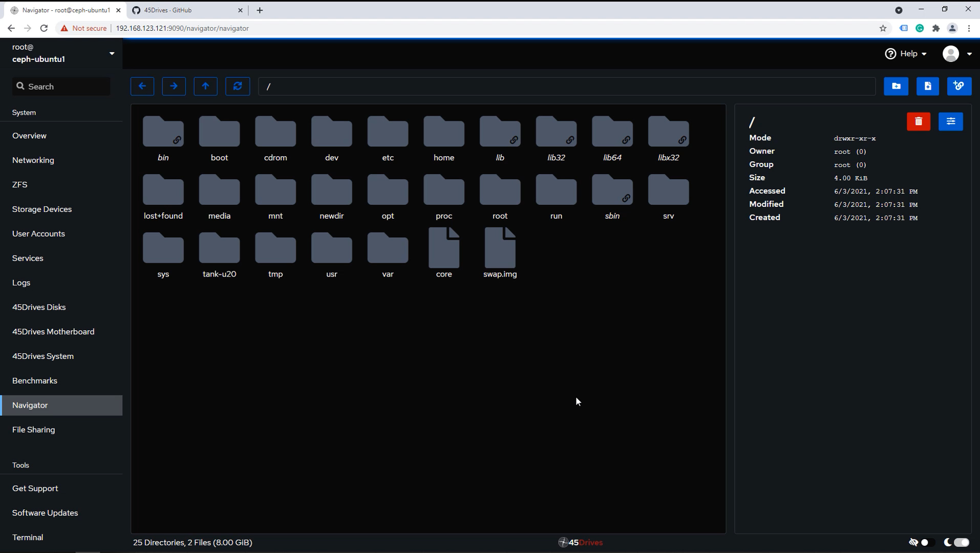Open the bin symlink folder
Viewport: 980px width, 553px height.
pyautogui.click(x=163, y=139)
